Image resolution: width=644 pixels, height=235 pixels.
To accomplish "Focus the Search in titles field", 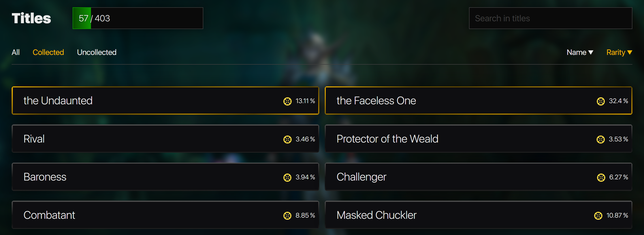I will [551, 18].
